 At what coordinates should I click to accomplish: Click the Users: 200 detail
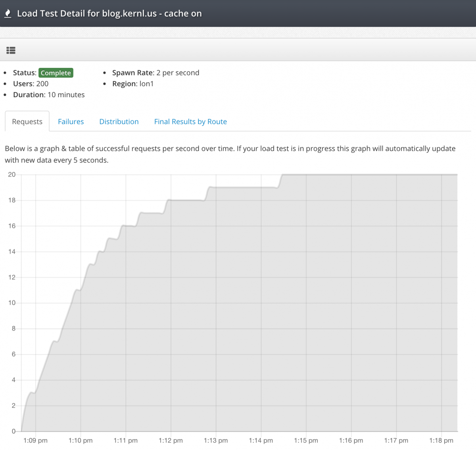pos(31,84)
